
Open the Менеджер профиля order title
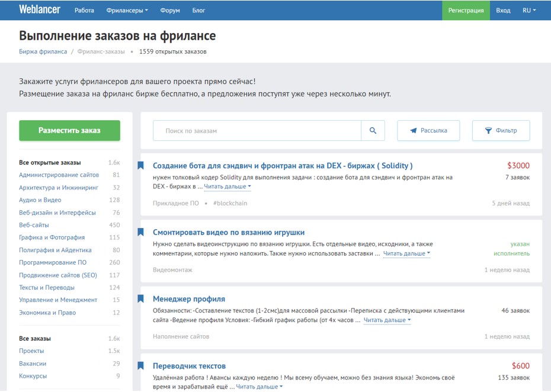(189, 299)
